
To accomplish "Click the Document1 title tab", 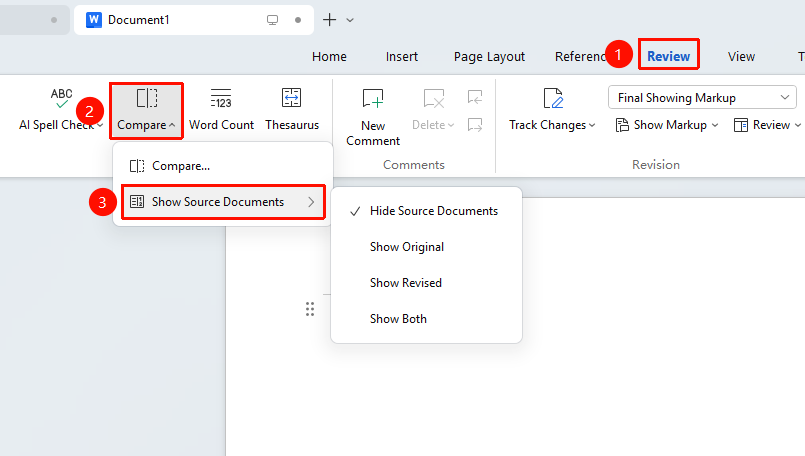I will (x=194, y=20).
